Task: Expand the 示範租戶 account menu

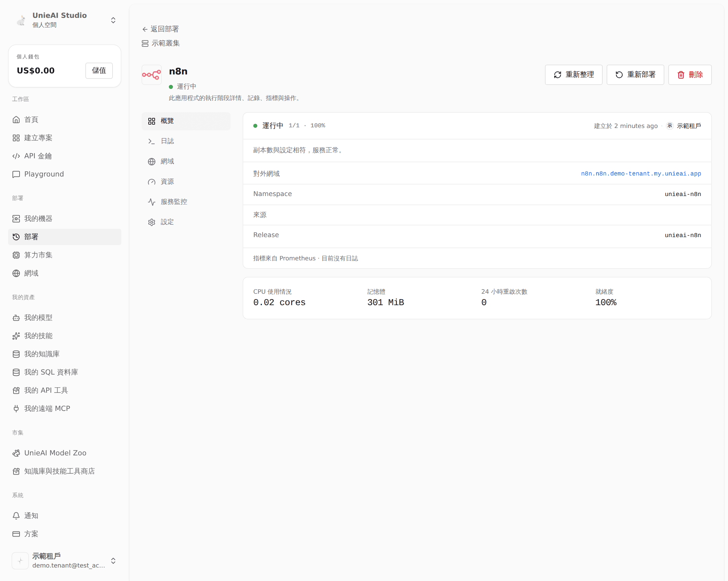Action: (x=113, y=561)
